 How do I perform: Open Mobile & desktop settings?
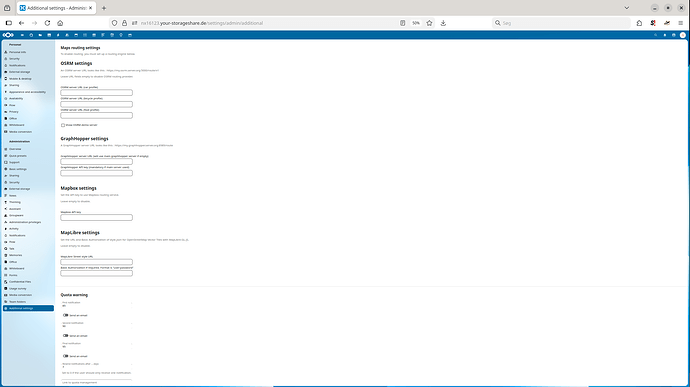coord(28,78)
